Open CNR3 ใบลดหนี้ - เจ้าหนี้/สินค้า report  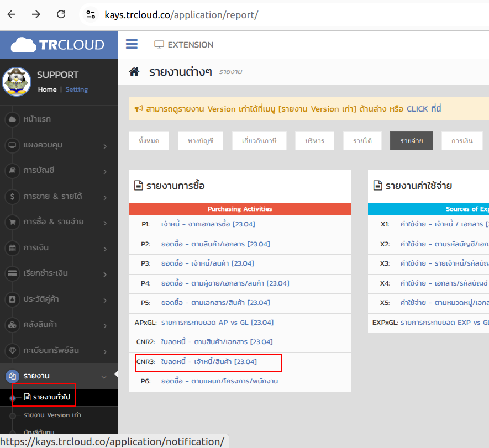[209, 362]
